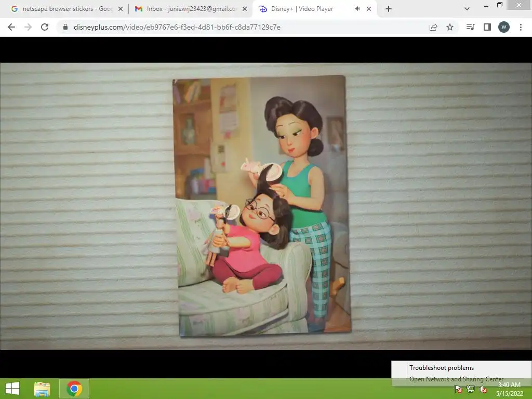Choose Troubleshoot problems from the context menu
532x399 pixels.
coord(461,368)
